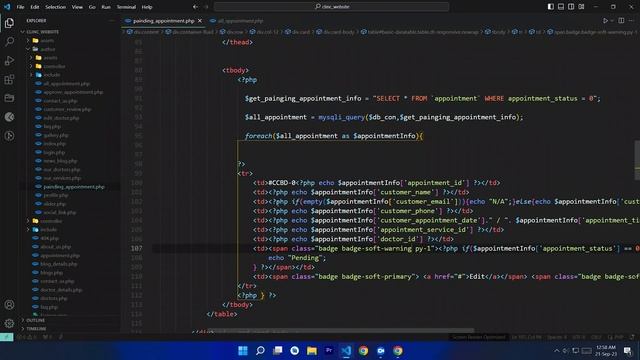This screenshot has height=360, width=640.
Task: Toggle the bottom panel layout
Action: point(561,7)
